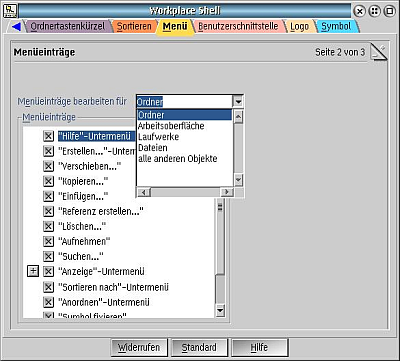
Task: Toggle the "Sortieren nach"-Untermenü checkbox
Action: tap(49, 287)
